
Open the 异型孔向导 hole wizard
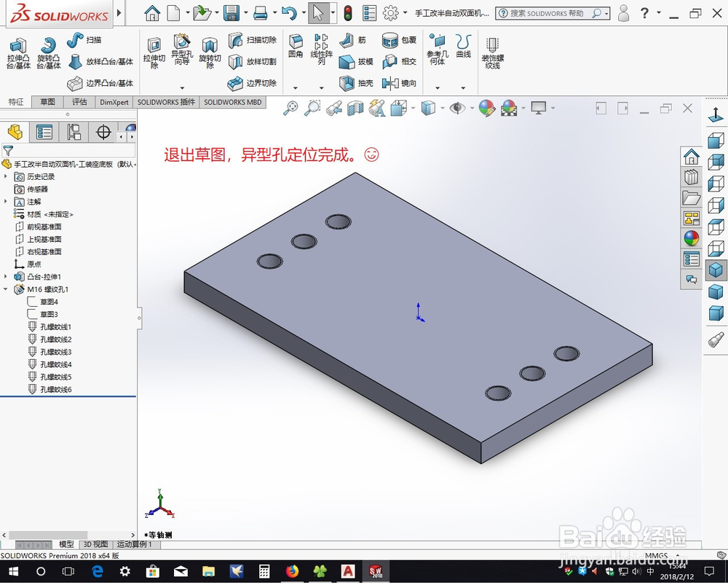pyautogui.click(x=182, y=49)
